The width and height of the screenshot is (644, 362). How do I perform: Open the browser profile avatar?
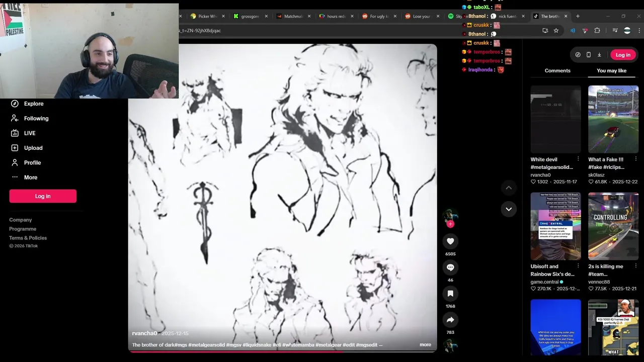coord(627,31)
